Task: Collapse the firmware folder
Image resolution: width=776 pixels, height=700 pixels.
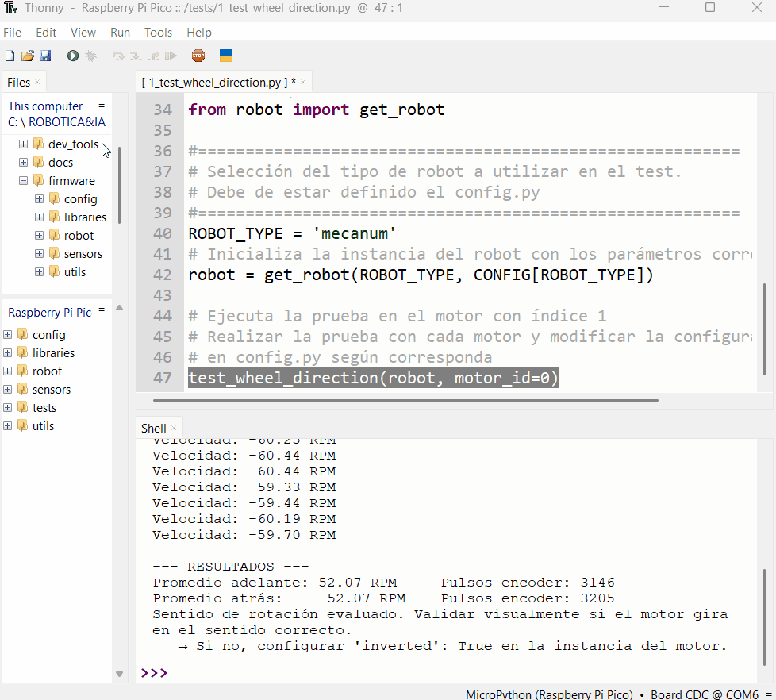Action: click(23, 181)
